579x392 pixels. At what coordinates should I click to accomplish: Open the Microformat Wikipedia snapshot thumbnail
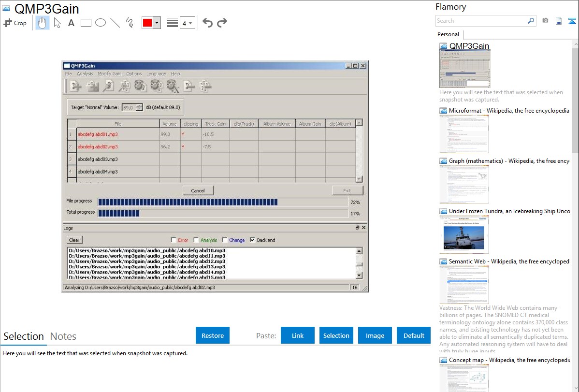[x=464, y=134]
